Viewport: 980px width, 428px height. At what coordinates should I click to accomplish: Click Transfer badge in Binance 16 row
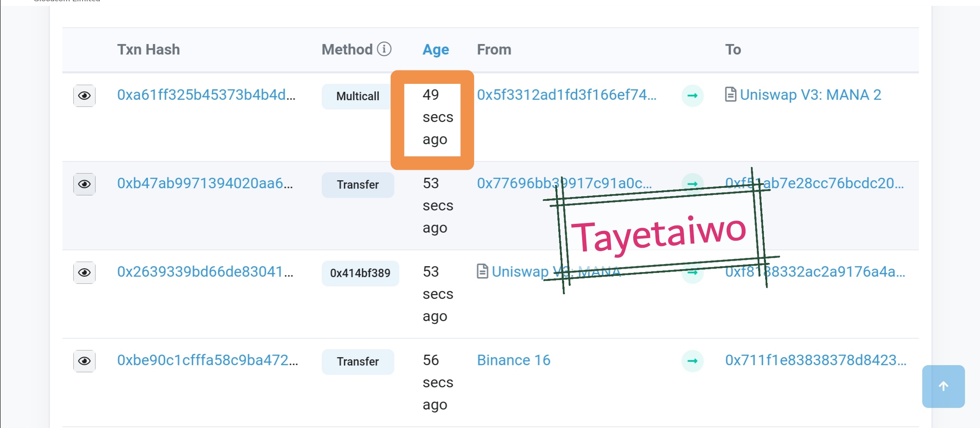pos(357,362)
